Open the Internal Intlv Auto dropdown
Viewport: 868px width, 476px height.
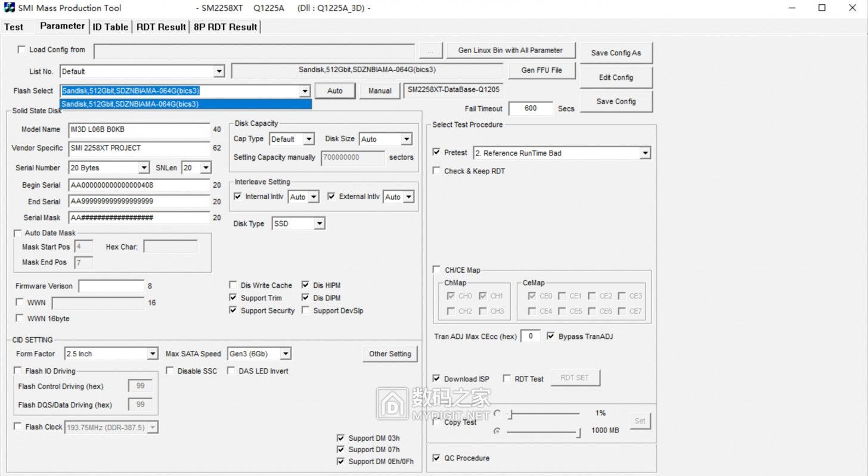pyautogui.click(x=314, y=197)
